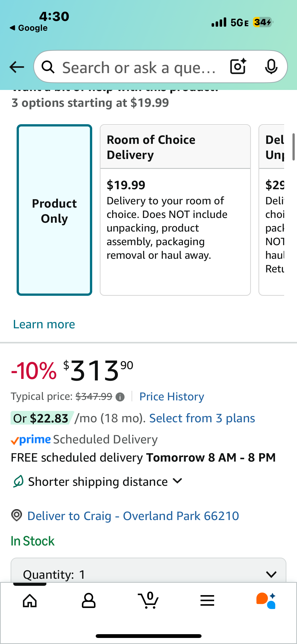Image resolution: width=297 pixels, height=644 pixels.
Task: Select the Product Only option
Action: click(x=54, y=210)
